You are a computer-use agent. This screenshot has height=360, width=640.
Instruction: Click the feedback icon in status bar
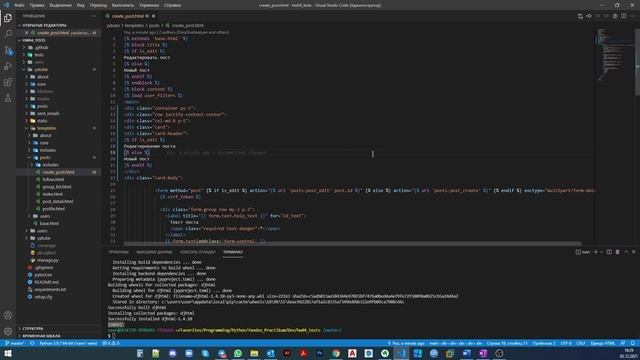click(x=623, y=343)
